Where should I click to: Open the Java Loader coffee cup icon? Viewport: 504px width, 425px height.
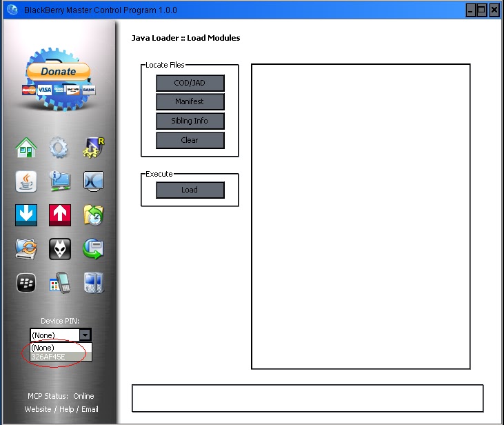(26, 181)
